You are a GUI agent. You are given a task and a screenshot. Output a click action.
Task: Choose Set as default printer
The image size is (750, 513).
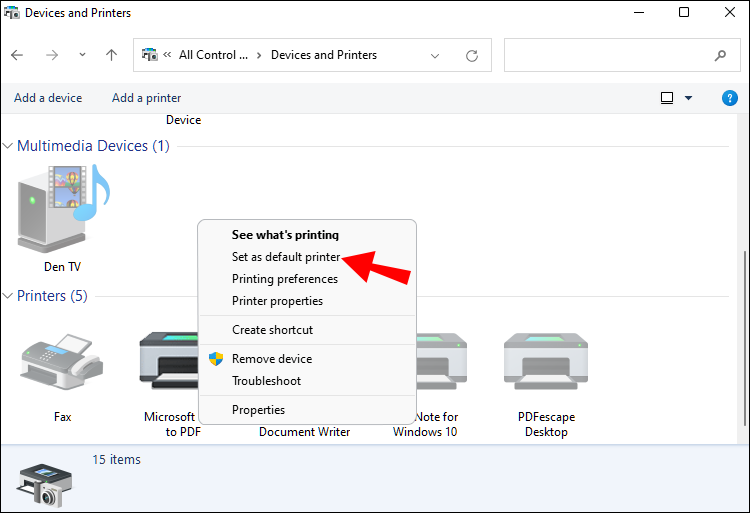[286, 257]
